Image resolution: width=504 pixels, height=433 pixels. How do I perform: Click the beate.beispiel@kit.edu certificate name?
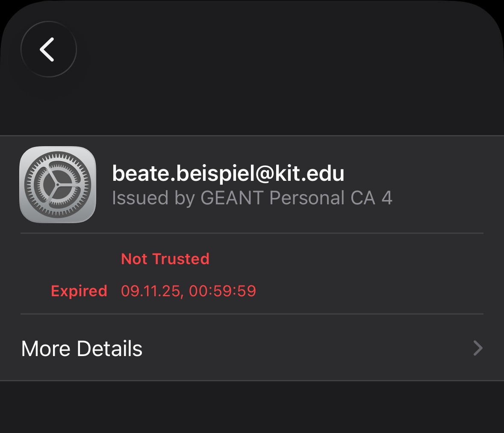(x=228, y=173)
